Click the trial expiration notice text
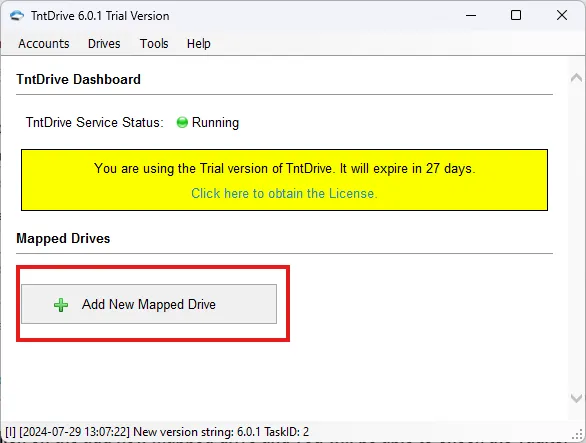 pos(284,169)
